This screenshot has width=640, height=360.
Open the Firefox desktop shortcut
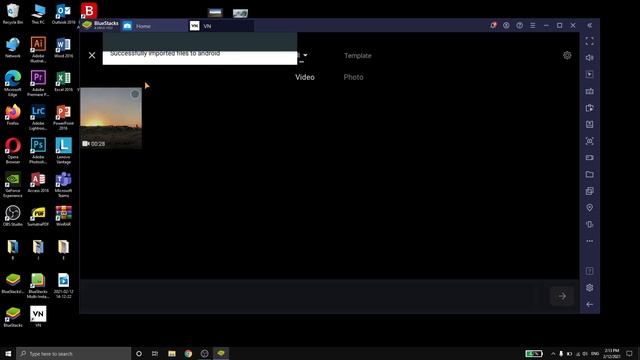click(13, 115)
